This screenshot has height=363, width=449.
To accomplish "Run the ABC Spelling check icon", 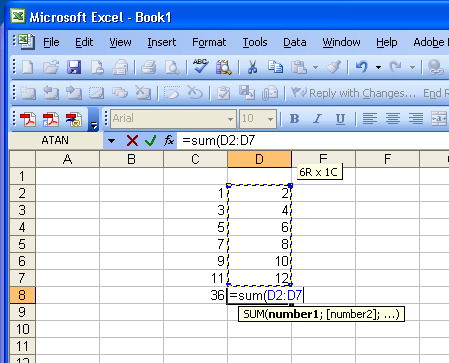I will click(200, 66).
